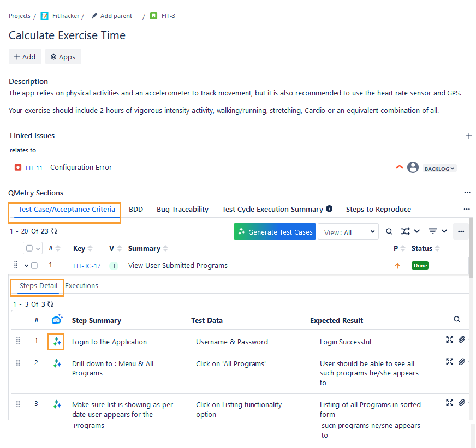Switch to the BDD tab
This screenshot has height=448, width=476.
point(136,209)
